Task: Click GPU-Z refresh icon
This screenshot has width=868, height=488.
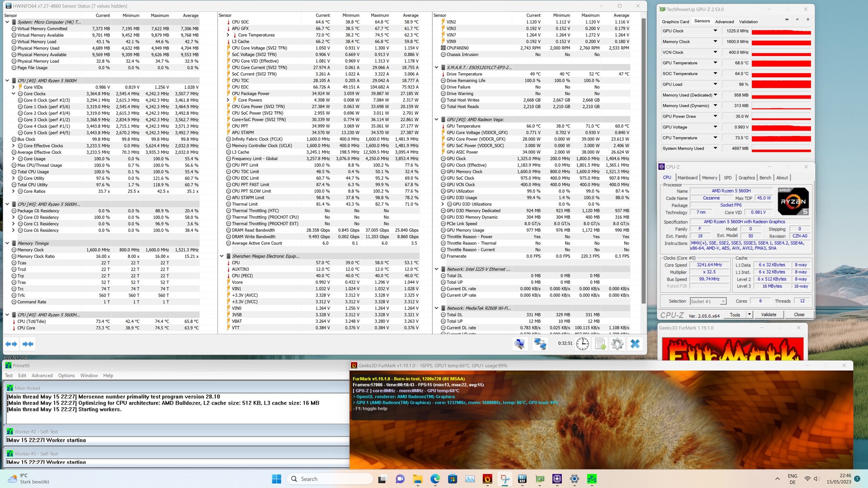Action: pyautogui.click(x=797, y=19)
